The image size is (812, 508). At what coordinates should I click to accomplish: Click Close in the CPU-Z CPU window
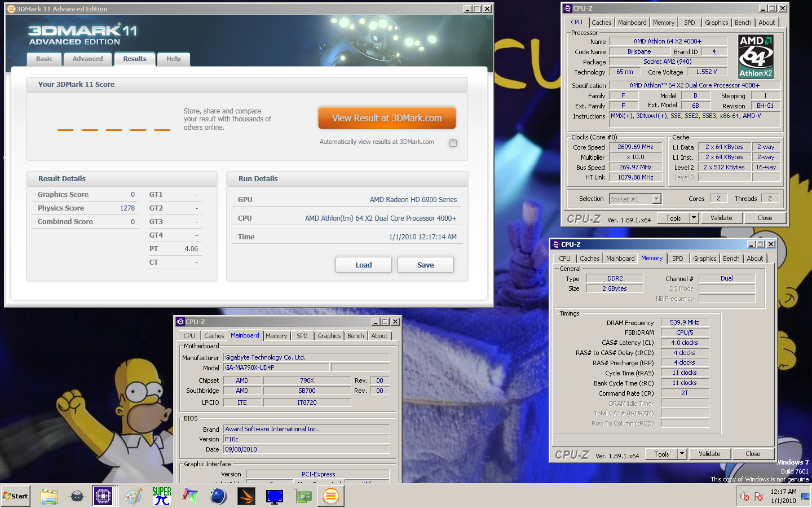tap(765, 218)
